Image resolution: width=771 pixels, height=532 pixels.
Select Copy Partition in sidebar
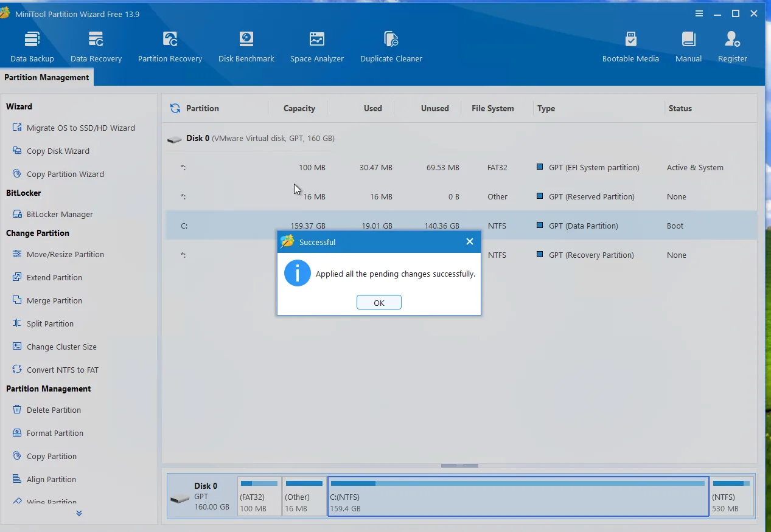pyautogui.click(x=44, y=456)
